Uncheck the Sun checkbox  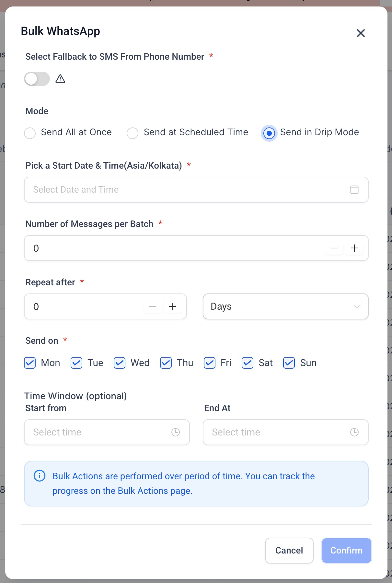click(x=289, y=363)
